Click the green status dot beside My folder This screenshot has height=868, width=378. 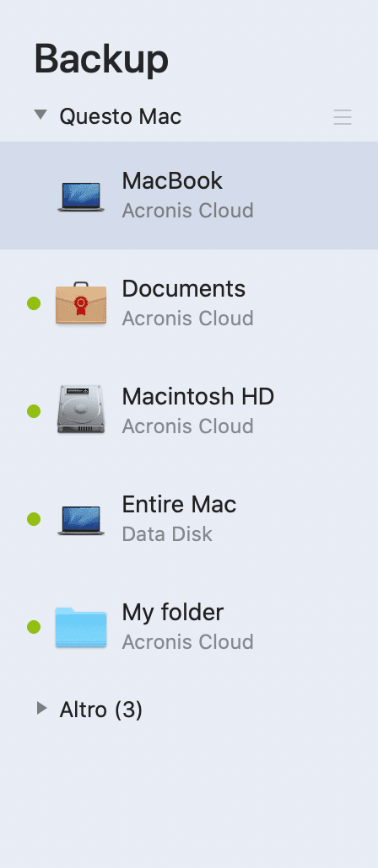point(34,627)
